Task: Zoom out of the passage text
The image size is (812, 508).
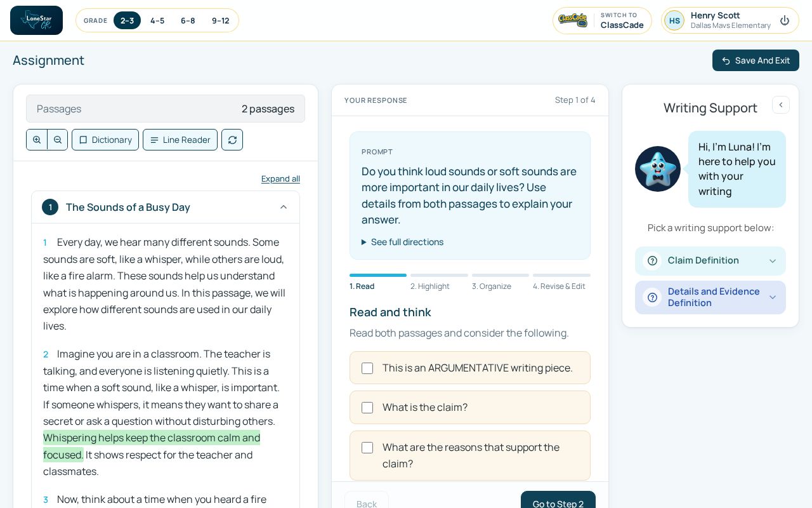Action: click(58, 140)
